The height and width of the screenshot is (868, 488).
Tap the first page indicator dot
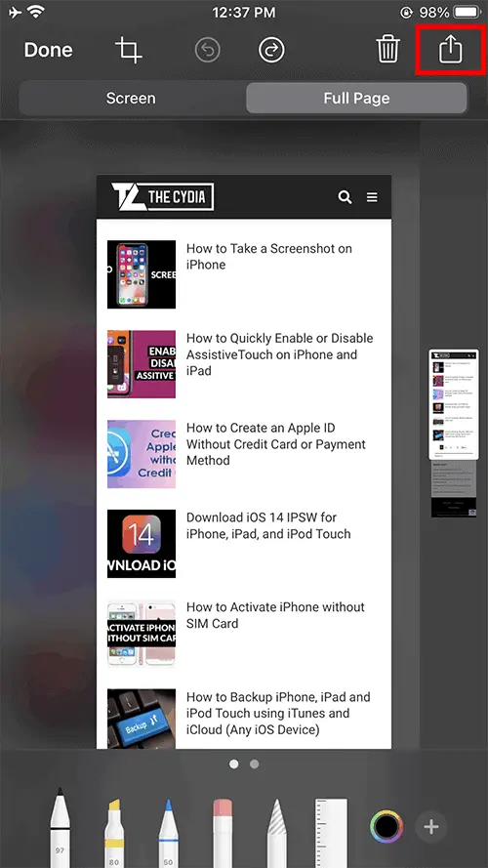coord(234,764)
